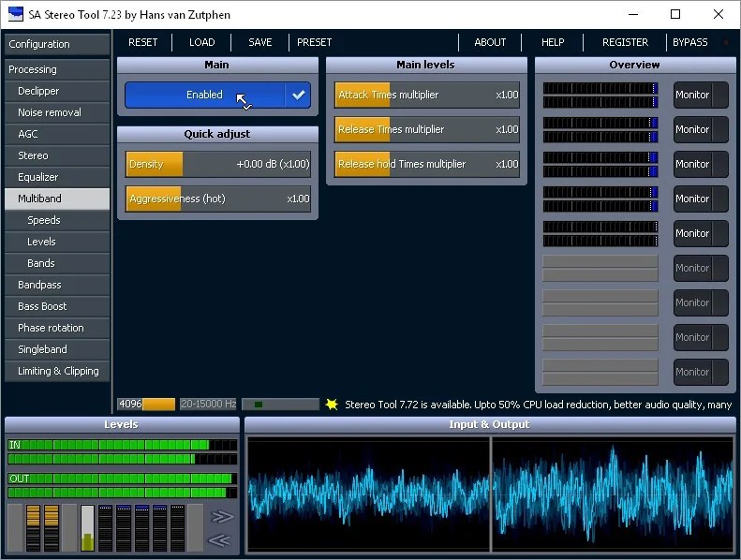Open the Processing section
Viewport: 741px width, 560px height.
(x=57, y=69)
